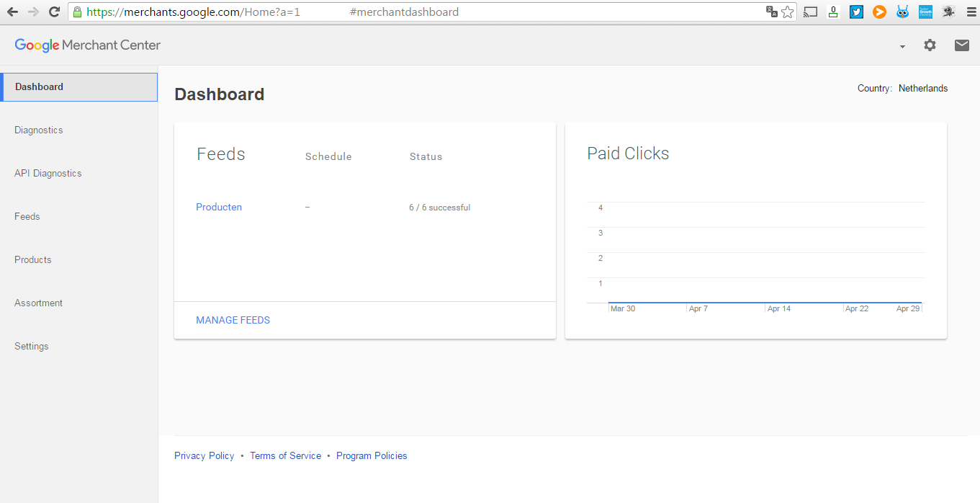The height and width of the screenshot is (503, 980).
Task: Click the Twitter bird extension icon
Action: [856, 12]
